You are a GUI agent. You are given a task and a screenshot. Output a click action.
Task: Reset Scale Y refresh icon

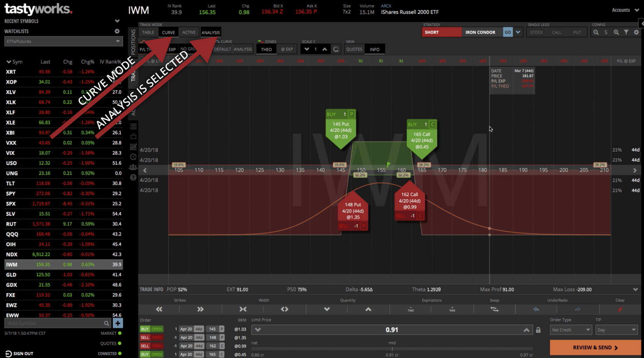coord(336,49)
